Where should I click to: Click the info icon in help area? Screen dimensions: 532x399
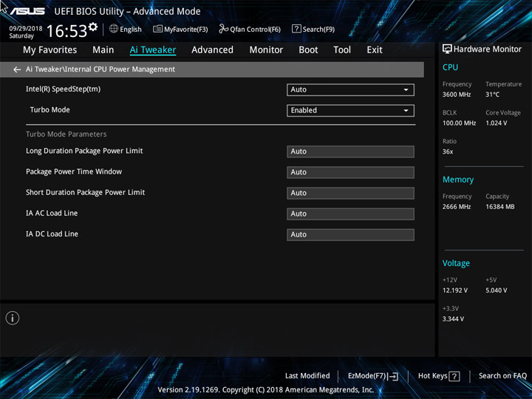(13, 318)
